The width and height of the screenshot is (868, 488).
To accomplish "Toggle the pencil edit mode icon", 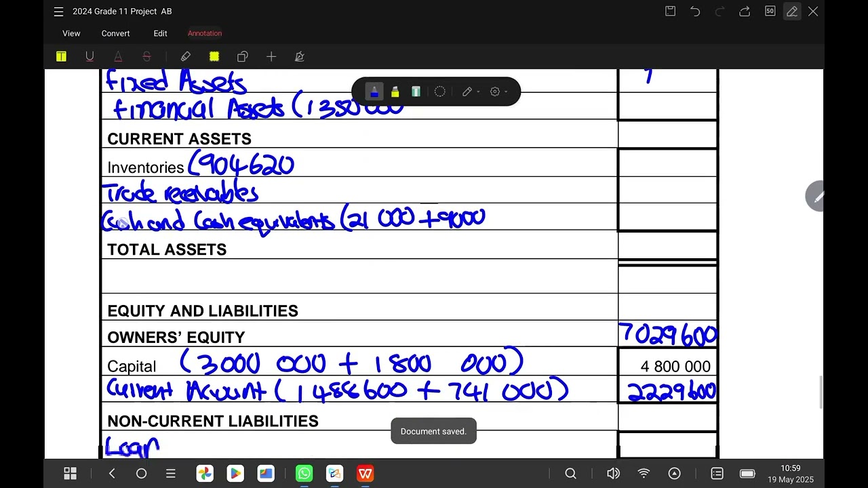I will click(x=792, y=12).
